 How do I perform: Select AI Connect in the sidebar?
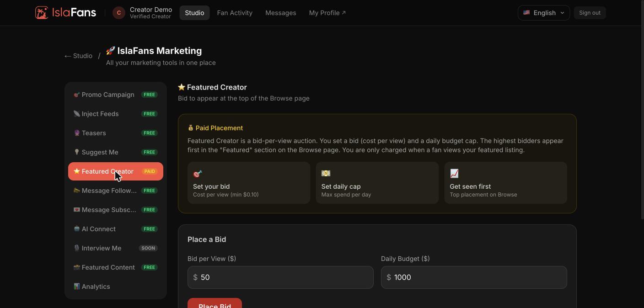tap(116, 229)
